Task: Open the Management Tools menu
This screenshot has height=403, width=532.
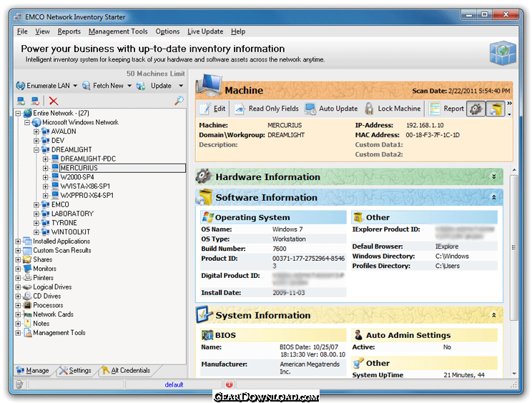Action: click(x=118, y=31)
